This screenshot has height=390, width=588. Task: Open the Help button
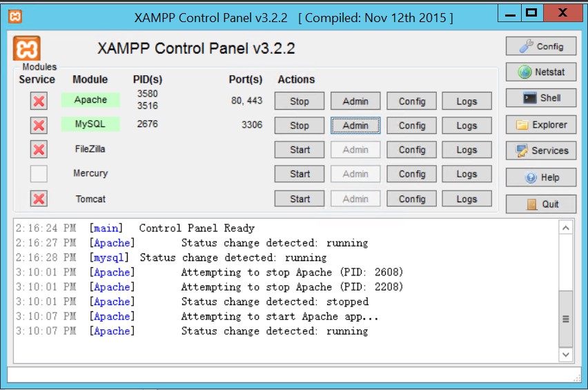(x=541, y=177)
